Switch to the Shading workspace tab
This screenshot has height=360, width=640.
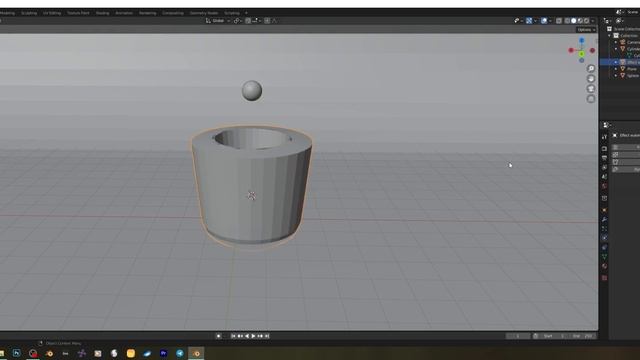pos(102,13)
